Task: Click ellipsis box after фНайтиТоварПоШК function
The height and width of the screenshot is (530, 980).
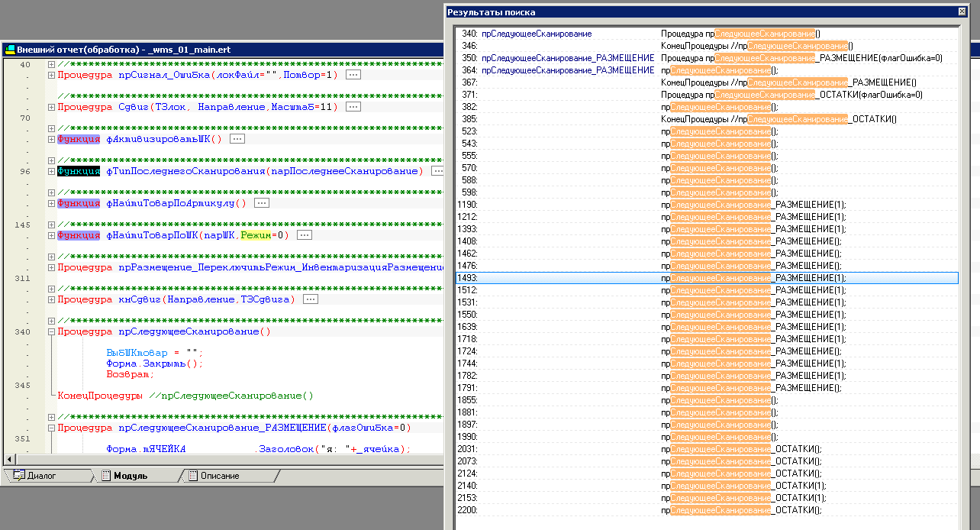Action: coord(304,235)
